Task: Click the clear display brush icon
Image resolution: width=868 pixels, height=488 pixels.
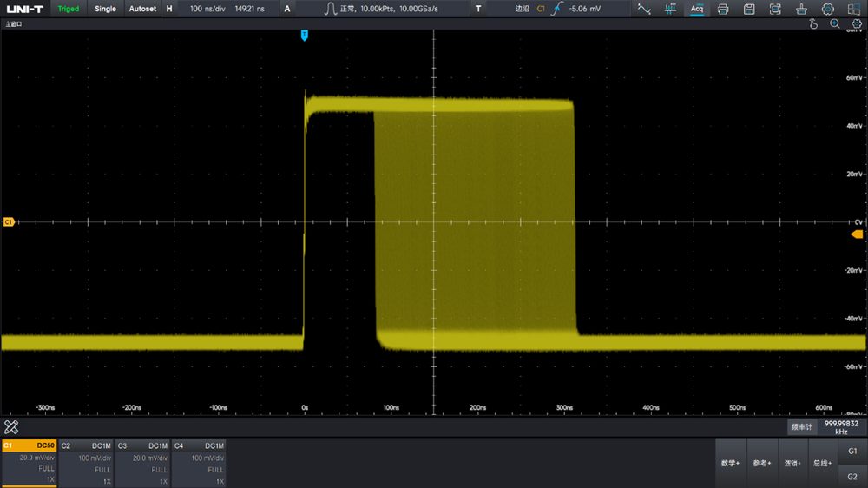Action: (801, 9)
